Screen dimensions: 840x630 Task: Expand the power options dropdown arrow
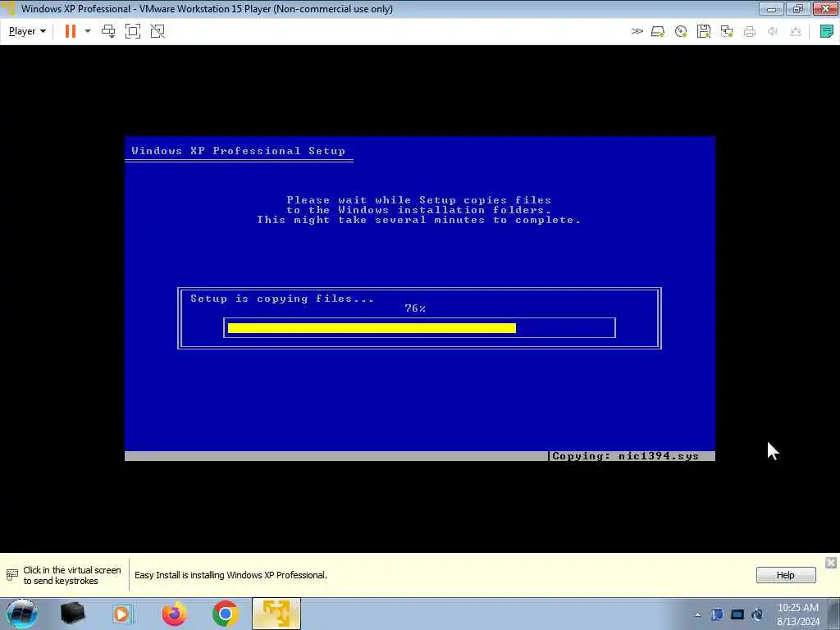[87, 31]
